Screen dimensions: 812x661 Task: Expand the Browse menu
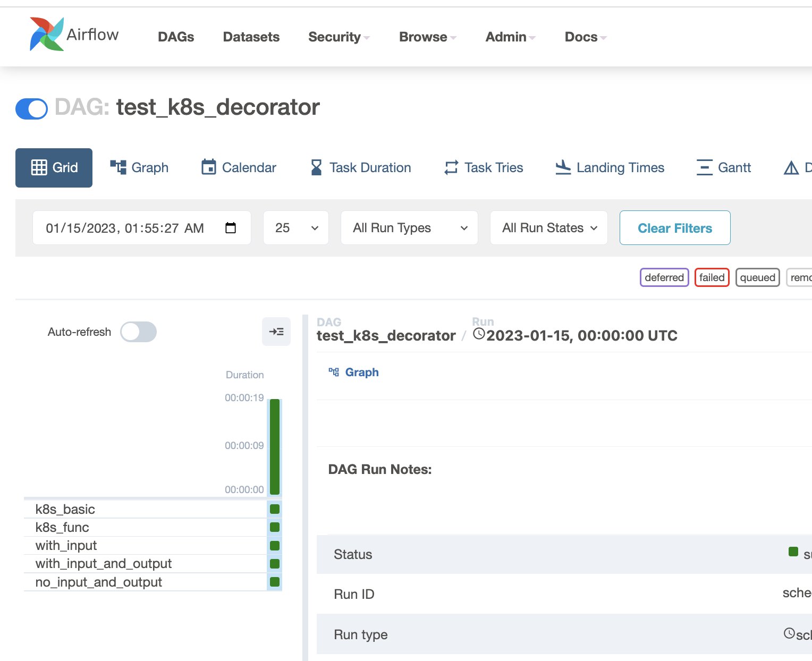tap(428, 37)
